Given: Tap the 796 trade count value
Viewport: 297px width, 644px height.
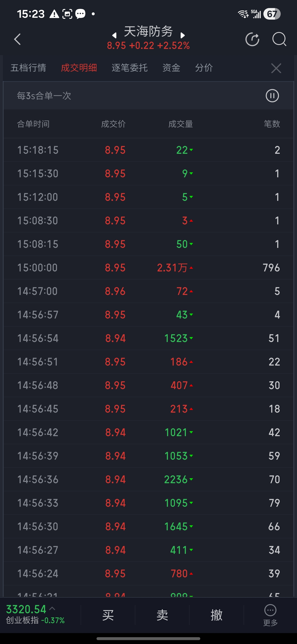Looking at the screenshot, I should point(271,268).
